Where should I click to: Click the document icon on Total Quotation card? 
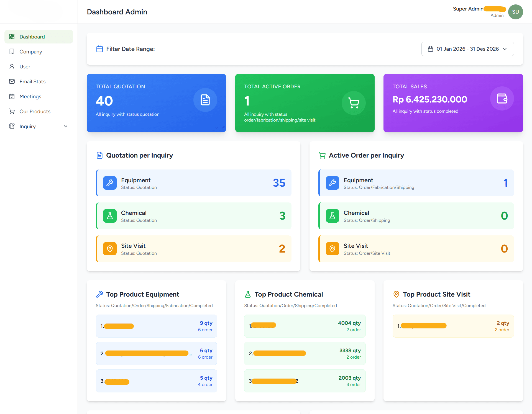point(205,100)
